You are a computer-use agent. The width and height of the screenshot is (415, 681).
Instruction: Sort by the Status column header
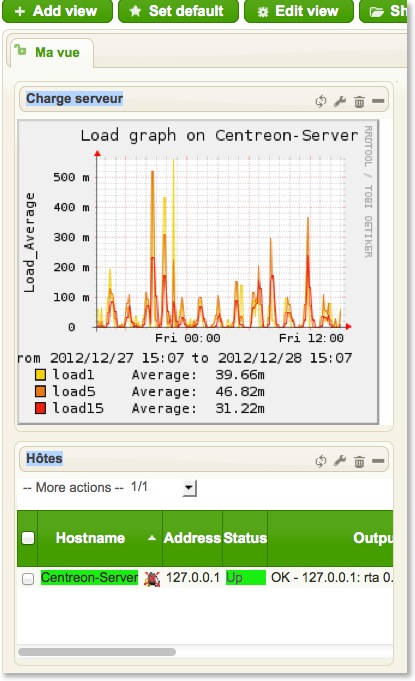pyautogui.click(x=245, y=538)
